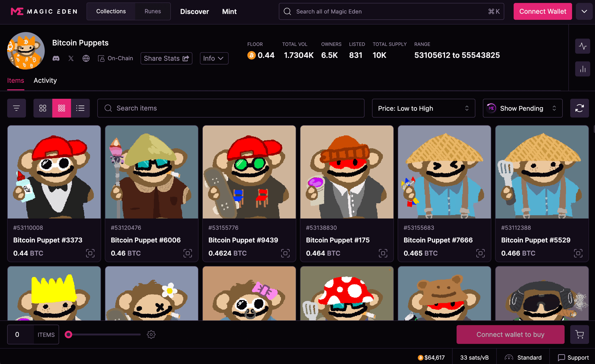Select the Runes tab
The width and height of the screenshot is (595, 364).
(x=153, y=11)
